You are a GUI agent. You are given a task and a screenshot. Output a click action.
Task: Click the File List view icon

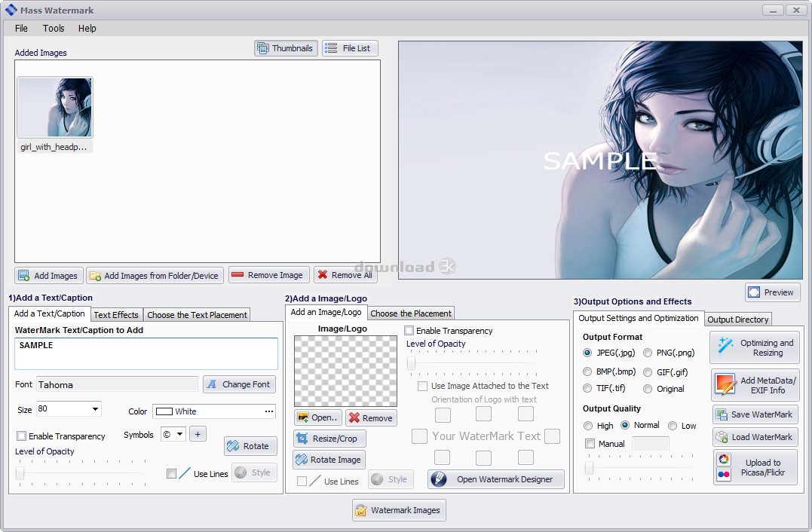331,48
